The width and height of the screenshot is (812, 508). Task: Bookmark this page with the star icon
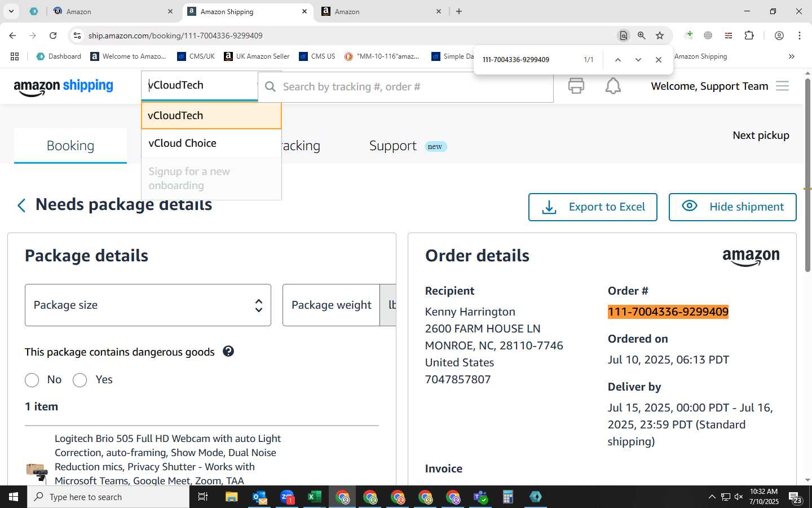click(660, 36)
